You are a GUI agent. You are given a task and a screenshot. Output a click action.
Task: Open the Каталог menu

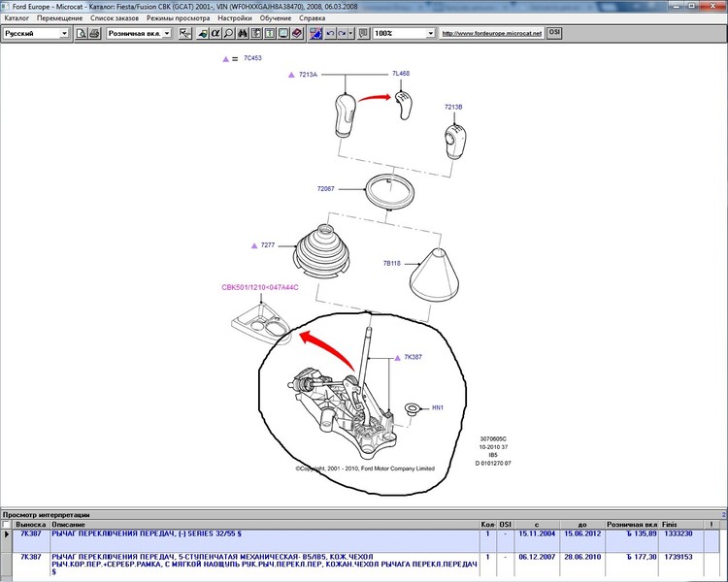click(x=17, y=18)
